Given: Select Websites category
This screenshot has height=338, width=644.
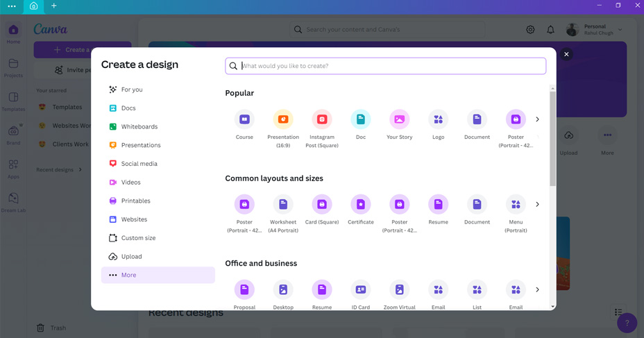Looking at the screenshot, I should (x=158, y=219).
